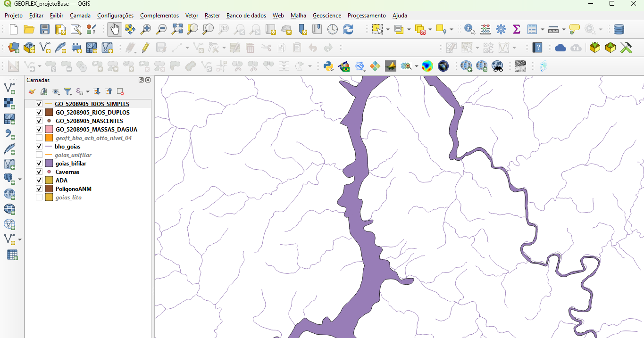Image resolution: width=644 pixels, height=338 pixels.
Task: Hide the Cavernas layer via its checkbox
Action: pyautogui.click(x=39, y=172)
